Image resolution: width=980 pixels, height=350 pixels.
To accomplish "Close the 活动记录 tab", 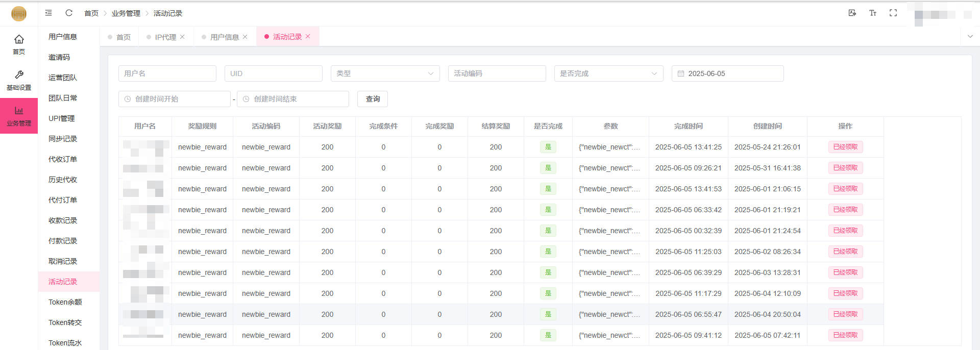I will (308, 36).
